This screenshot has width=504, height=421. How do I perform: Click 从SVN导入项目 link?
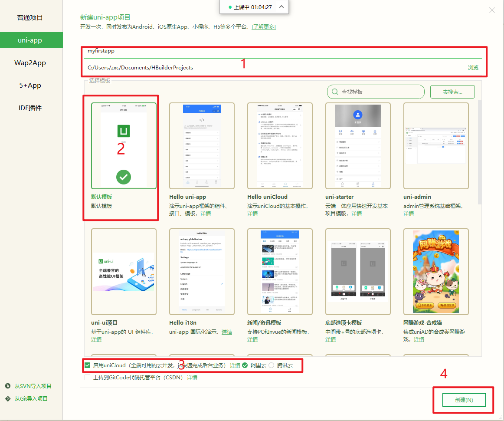click(x=33, y=386)
